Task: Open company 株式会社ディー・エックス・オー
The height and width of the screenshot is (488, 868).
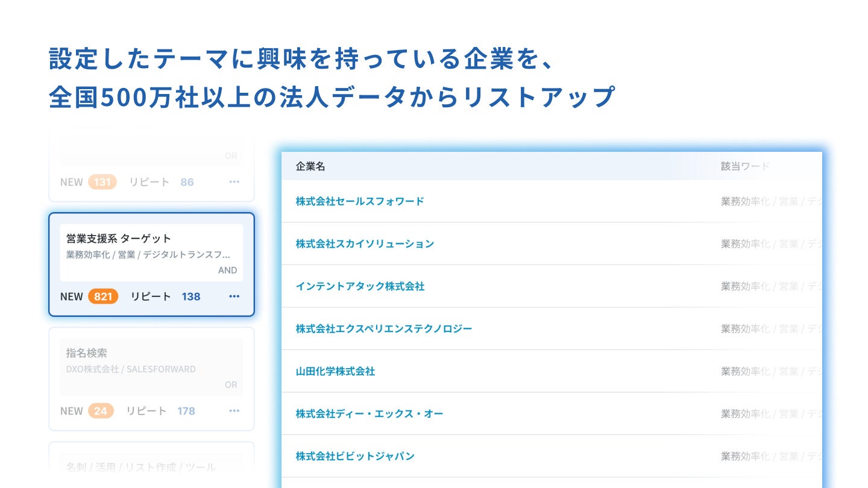Action: coord(370,414)
